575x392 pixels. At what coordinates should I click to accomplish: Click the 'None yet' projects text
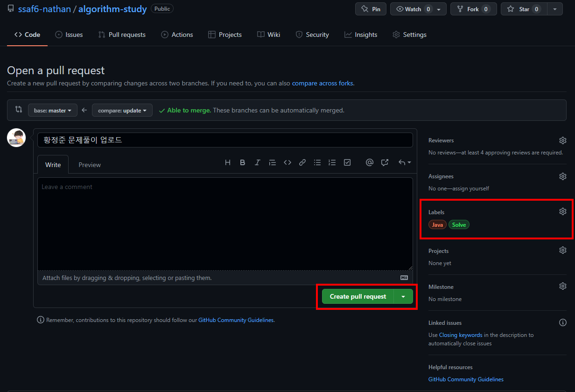(x=440, y=263)
